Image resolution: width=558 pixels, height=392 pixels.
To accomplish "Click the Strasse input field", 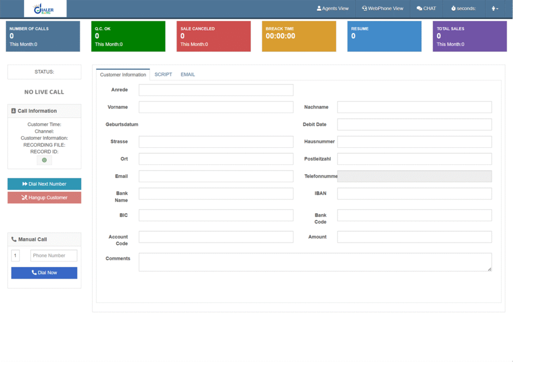I will (216, 142).
